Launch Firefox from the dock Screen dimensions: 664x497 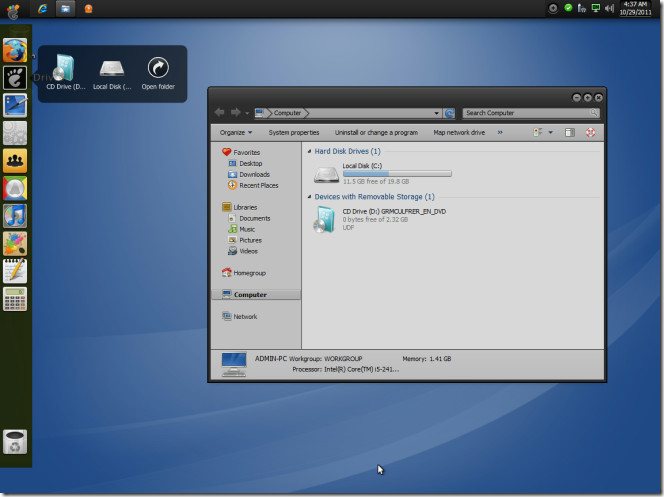15,50
